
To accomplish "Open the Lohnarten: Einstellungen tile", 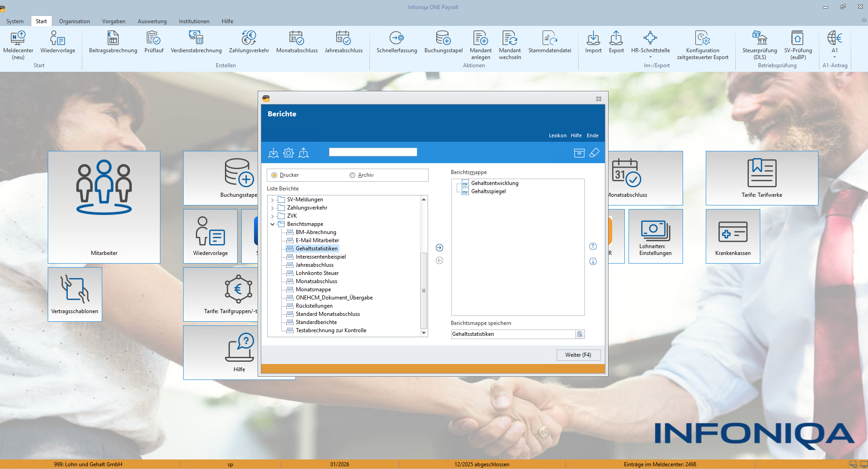I will click(655, 236).
